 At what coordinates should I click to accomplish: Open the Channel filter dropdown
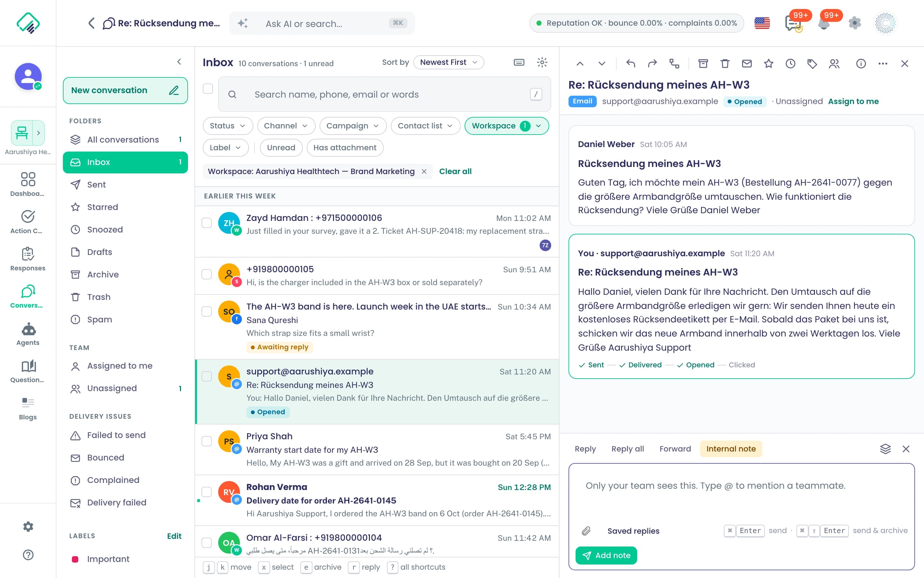click(286, 126)
